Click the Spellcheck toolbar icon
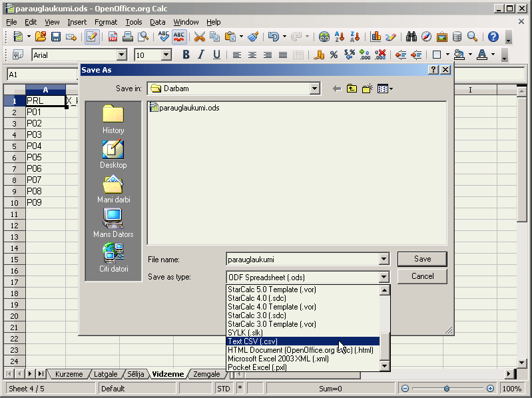 click(x=164, y=37)
